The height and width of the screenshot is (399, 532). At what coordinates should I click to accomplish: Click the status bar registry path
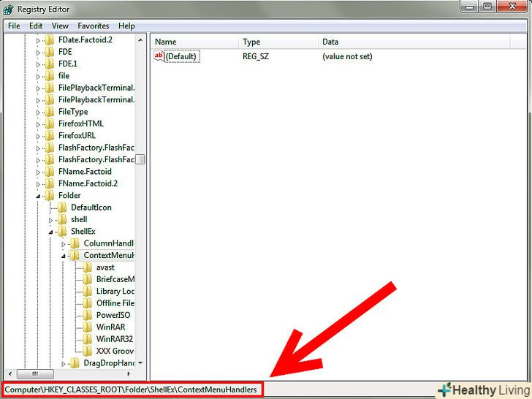click(x=131, y=389)
